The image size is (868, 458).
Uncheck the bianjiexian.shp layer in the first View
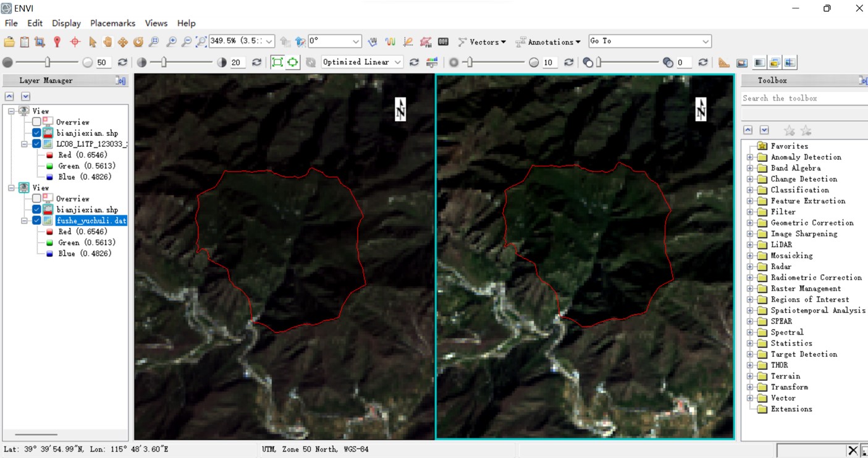point(36,133)
